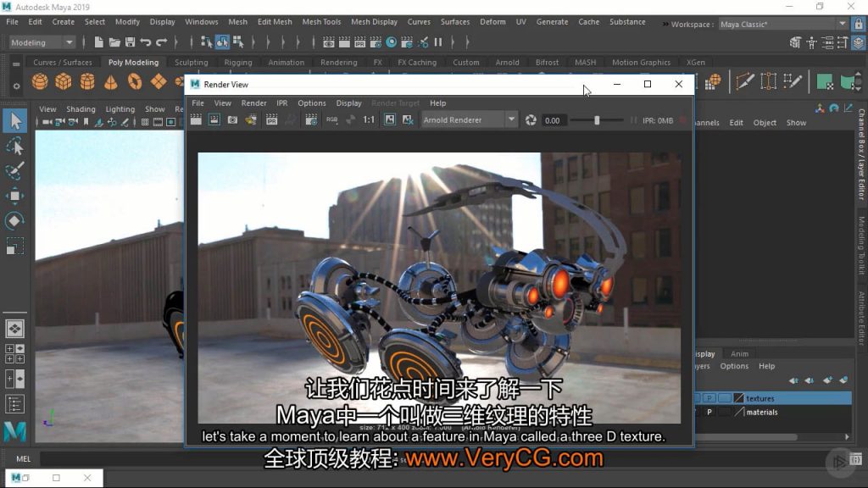
Task: Open Render Settings from Render View toolbar
Action: coord(311,119)
